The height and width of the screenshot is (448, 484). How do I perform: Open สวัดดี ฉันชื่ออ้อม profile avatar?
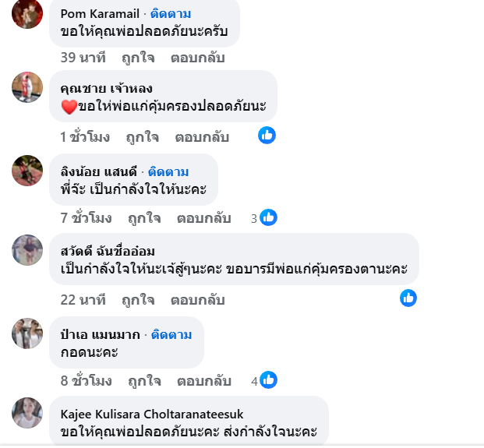(27, 250)
